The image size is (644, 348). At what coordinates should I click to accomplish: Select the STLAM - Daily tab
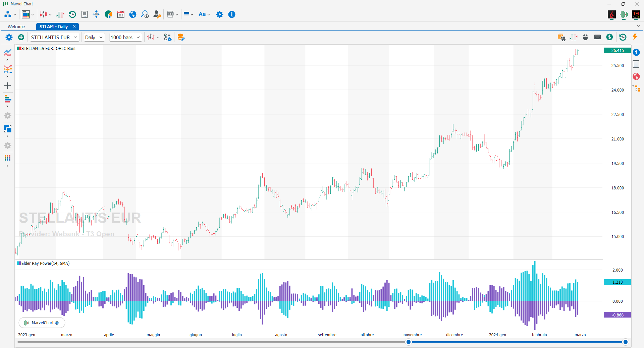click(x=54, y=26)
